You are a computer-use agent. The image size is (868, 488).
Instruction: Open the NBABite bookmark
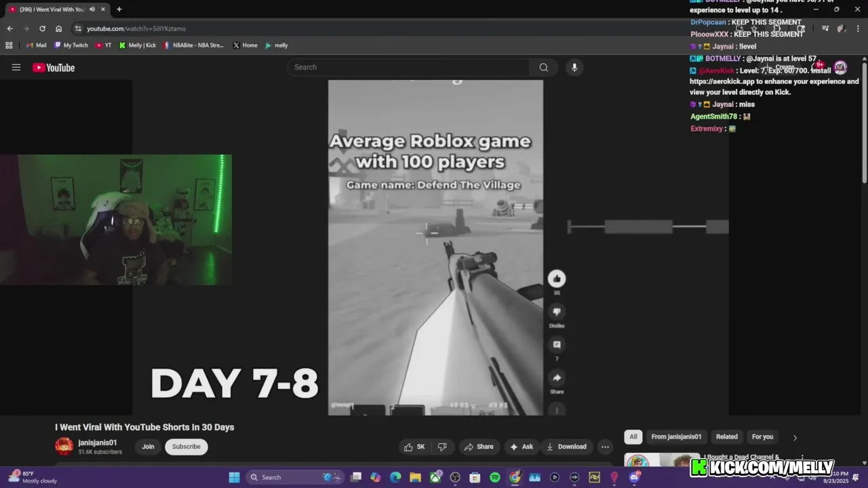pos(193,45)
